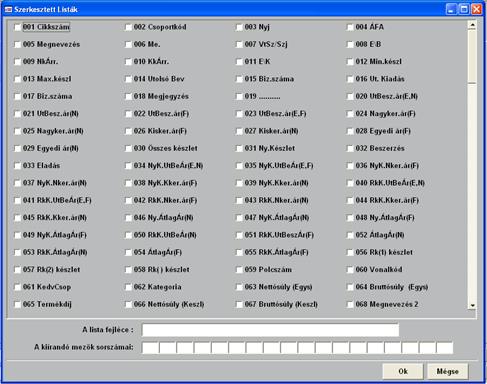Cancel with the Mégse button
This screenshot has width=487, height=384.
coord(447,371)
